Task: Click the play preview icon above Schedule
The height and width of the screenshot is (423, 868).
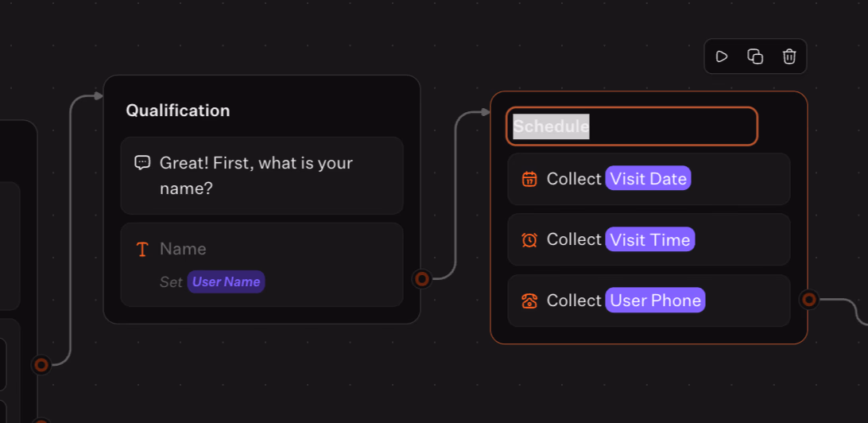Action: (x=722, y=56)
